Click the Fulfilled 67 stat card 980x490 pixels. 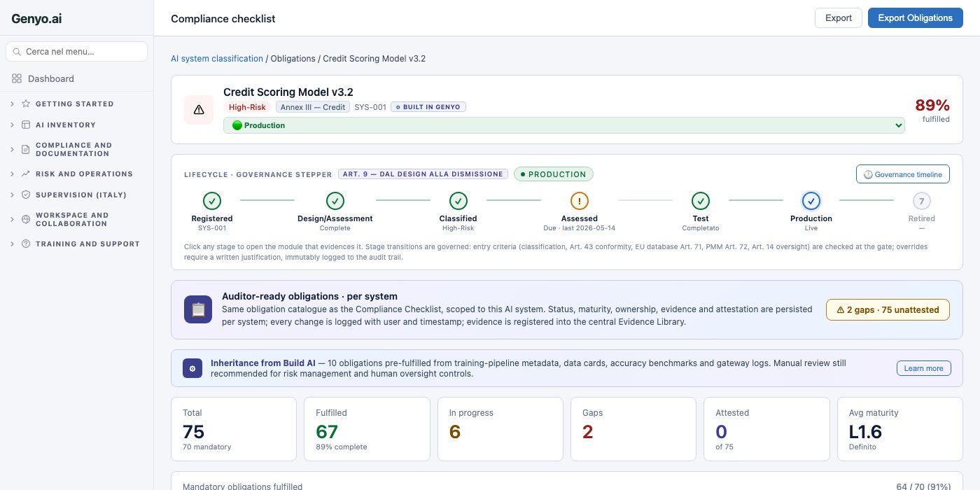coord(367,429)
